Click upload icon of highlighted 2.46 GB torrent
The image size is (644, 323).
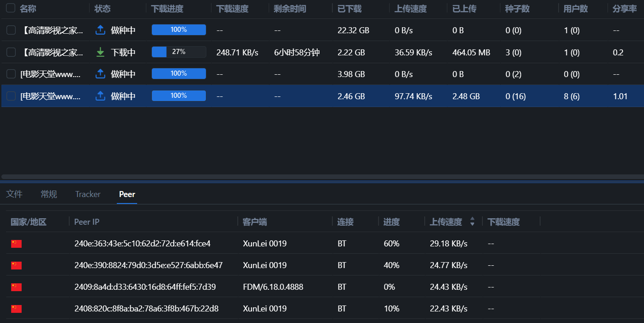pyautogui.click(x=100, y=96)
